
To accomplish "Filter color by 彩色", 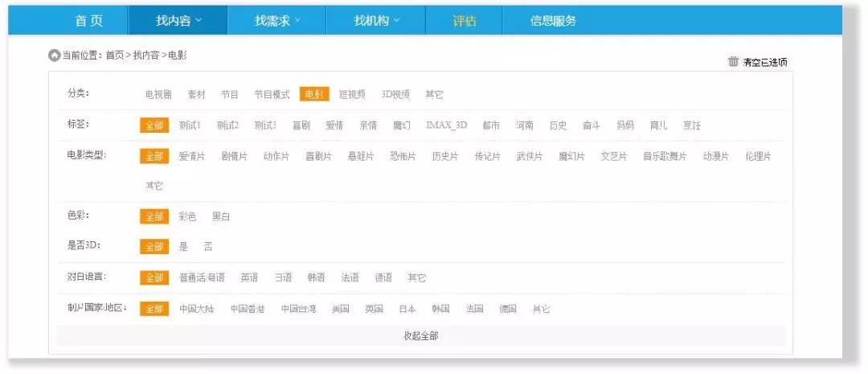I will click(x=187, y=216).
